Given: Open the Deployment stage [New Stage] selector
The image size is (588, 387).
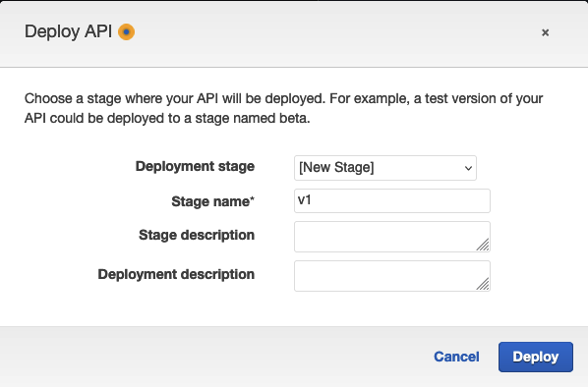Looking at the screenshot, I should [385, 168].
